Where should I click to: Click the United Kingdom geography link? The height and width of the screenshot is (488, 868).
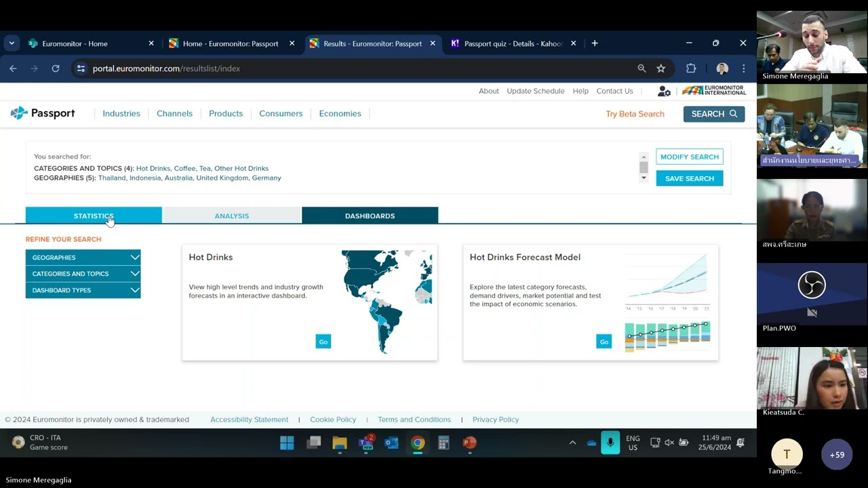tap(222, 178)
